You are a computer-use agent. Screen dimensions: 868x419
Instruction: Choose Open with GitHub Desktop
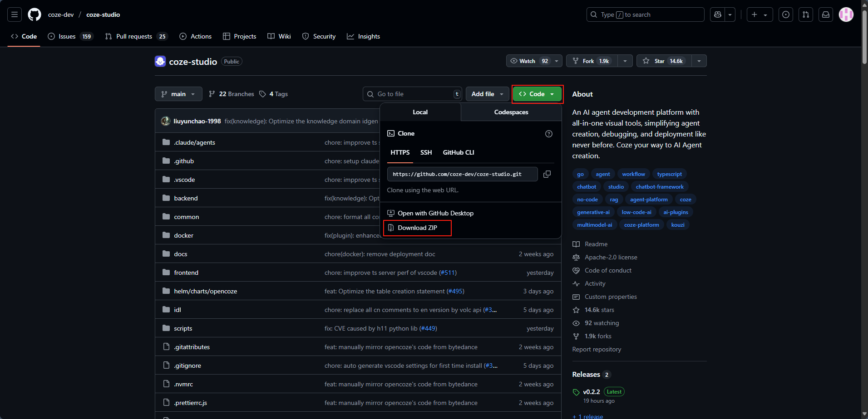point(430,214)
